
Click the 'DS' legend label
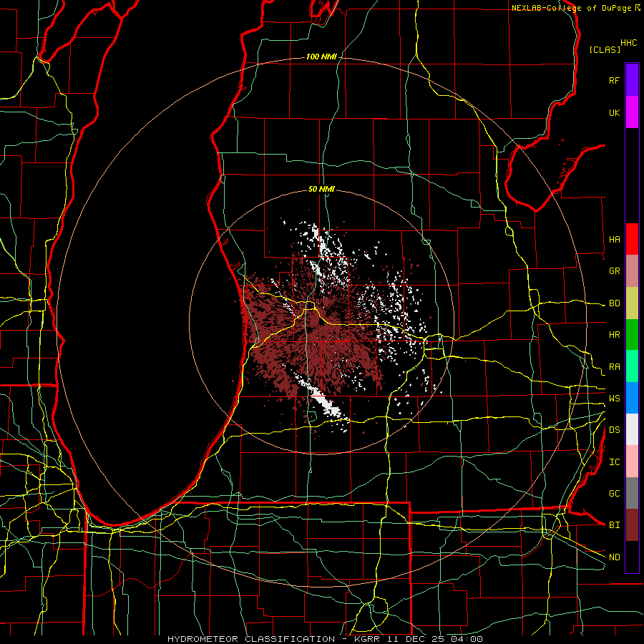pos(614,429)
